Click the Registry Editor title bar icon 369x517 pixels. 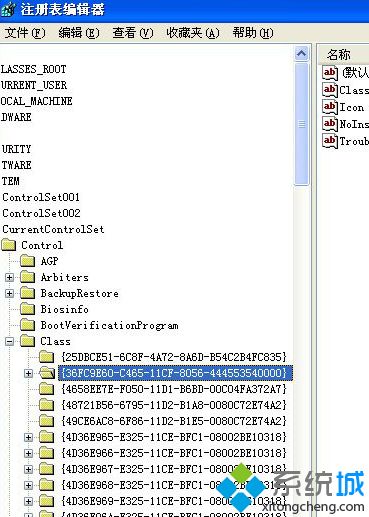click(8, 9)
